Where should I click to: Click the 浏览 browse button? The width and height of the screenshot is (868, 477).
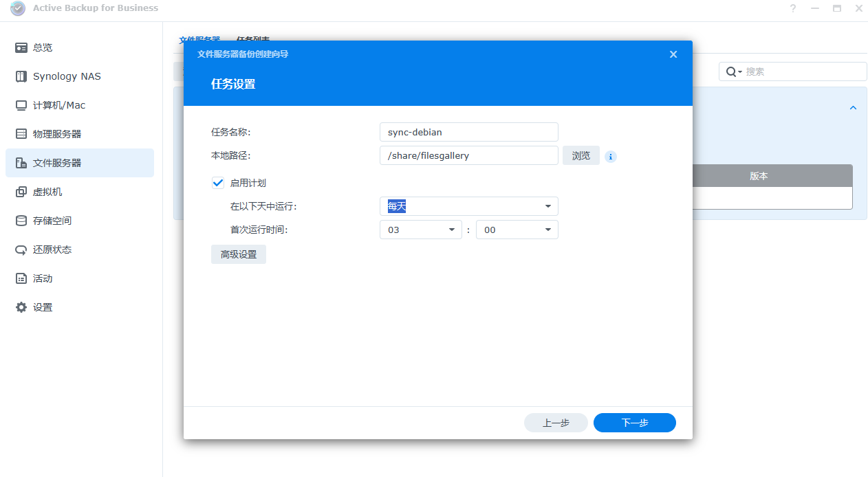coord(581,155)
